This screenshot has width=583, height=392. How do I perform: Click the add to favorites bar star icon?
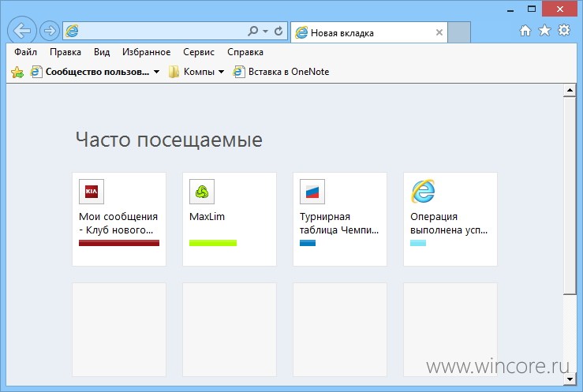(17, 72)
